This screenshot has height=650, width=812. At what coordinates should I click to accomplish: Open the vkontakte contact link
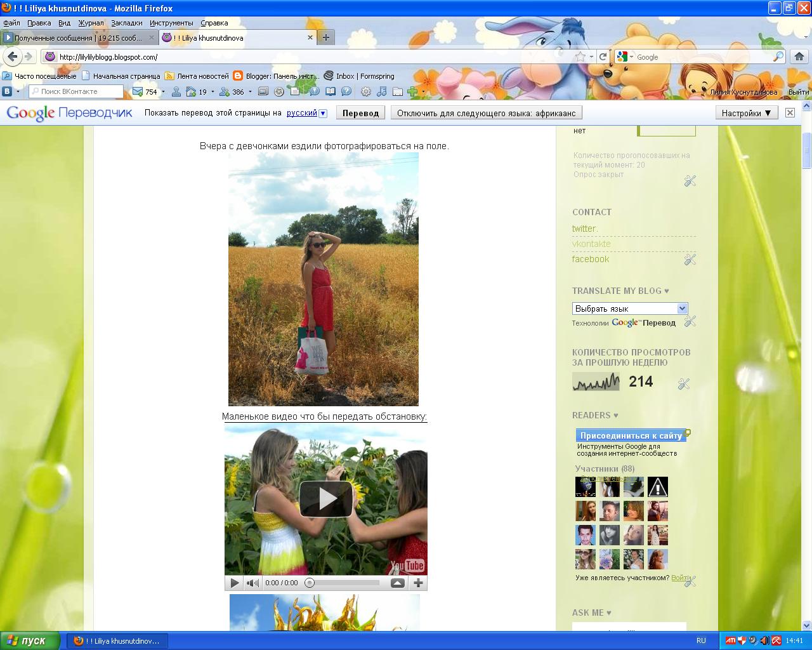[591, 244]
